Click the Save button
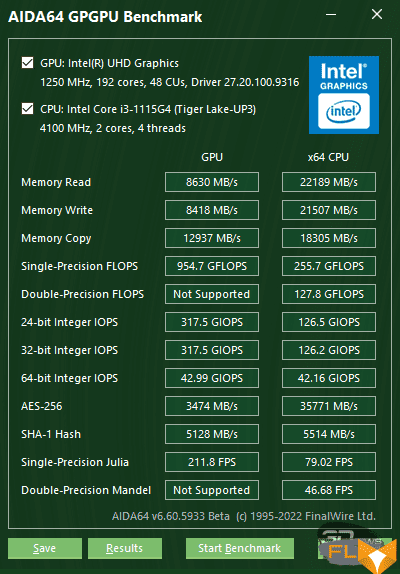The image size is (400, 574). [45, 548]
